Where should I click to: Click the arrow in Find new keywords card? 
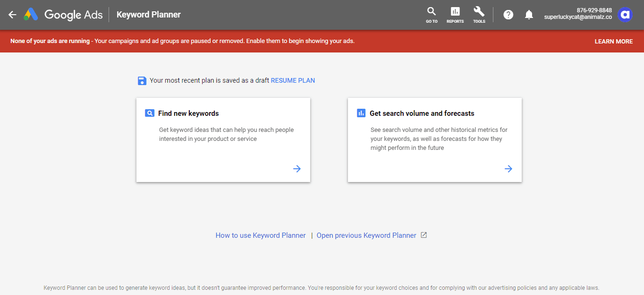pyautogui.click(x=297, y=169)
